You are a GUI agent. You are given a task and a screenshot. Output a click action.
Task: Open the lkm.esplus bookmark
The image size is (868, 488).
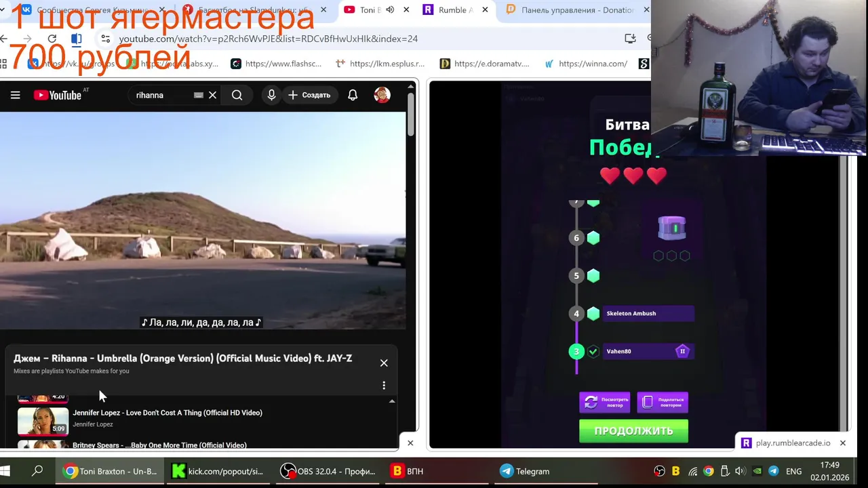380,64
